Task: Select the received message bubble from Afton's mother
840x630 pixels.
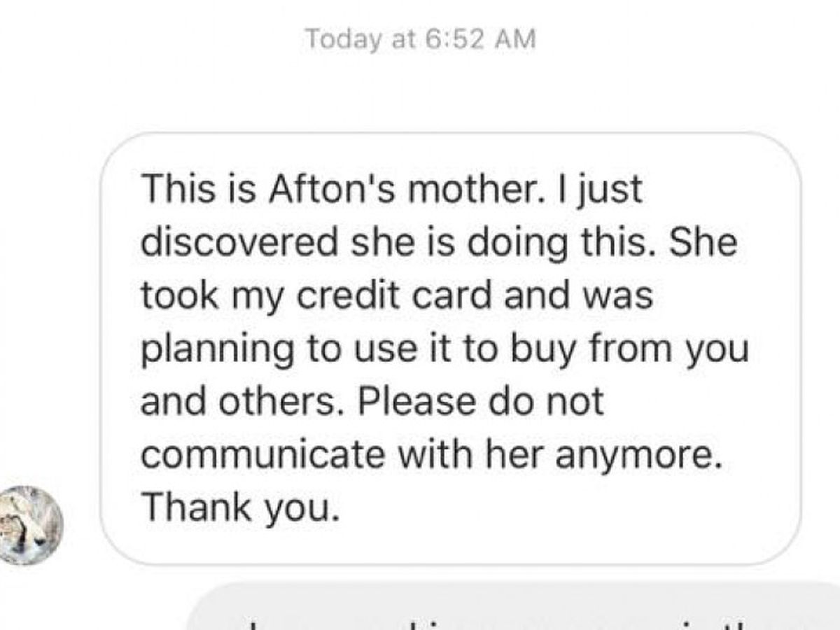Action: click(x=451, y=349)
